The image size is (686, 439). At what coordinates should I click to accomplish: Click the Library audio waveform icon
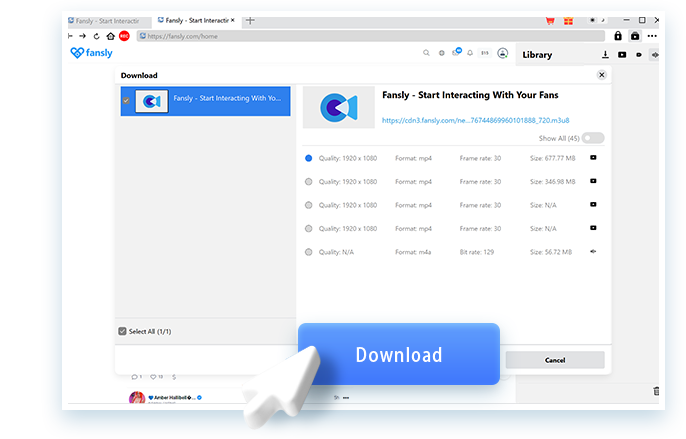[x=655, y=55]
